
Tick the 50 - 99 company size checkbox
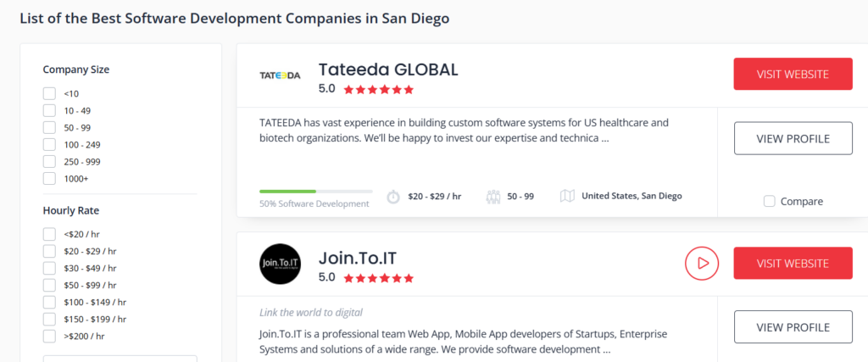pos(50,128)
